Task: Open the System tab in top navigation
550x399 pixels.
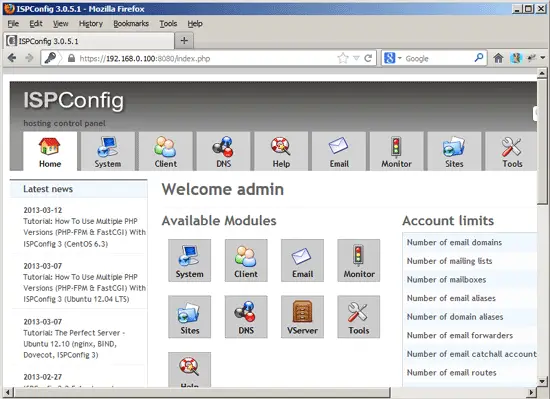Action: pyautogui.click(x=108, y=151)
